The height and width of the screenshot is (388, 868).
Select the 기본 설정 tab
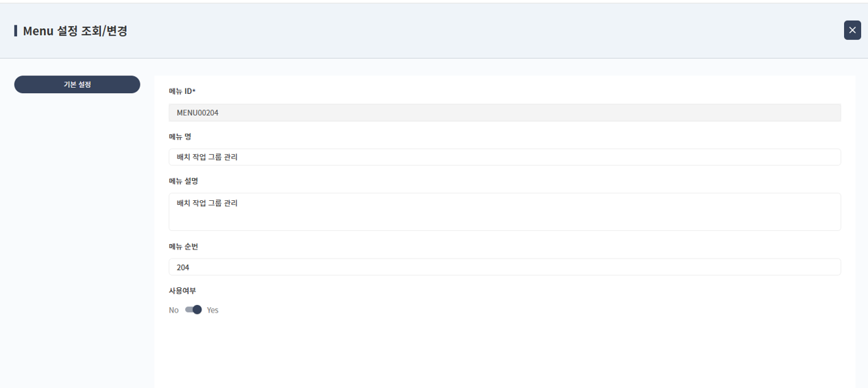[77, 84]
